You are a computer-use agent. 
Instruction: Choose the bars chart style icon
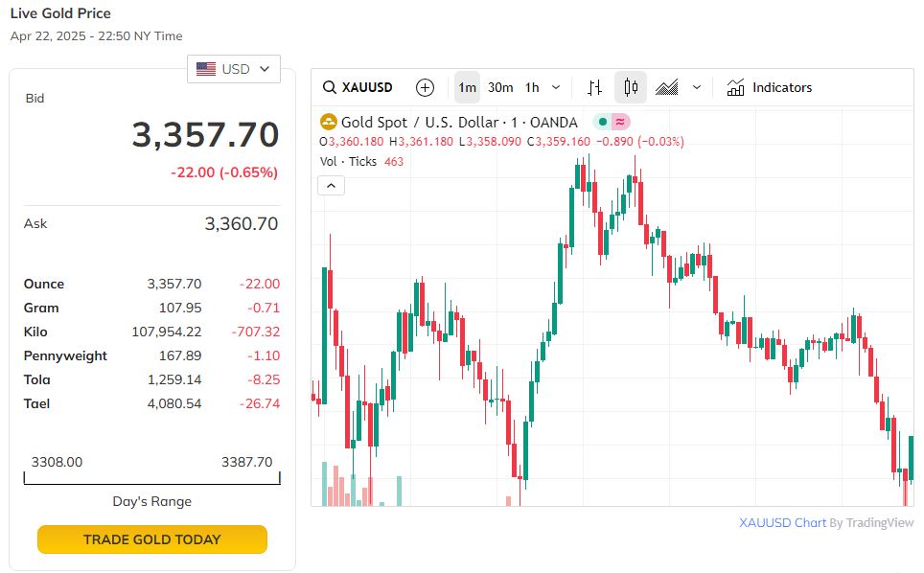tap(594, 87)
